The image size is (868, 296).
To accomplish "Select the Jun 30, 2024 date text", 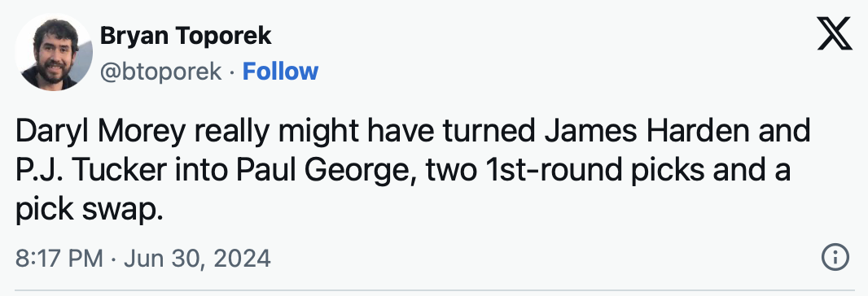I will (x=198, y=259).
